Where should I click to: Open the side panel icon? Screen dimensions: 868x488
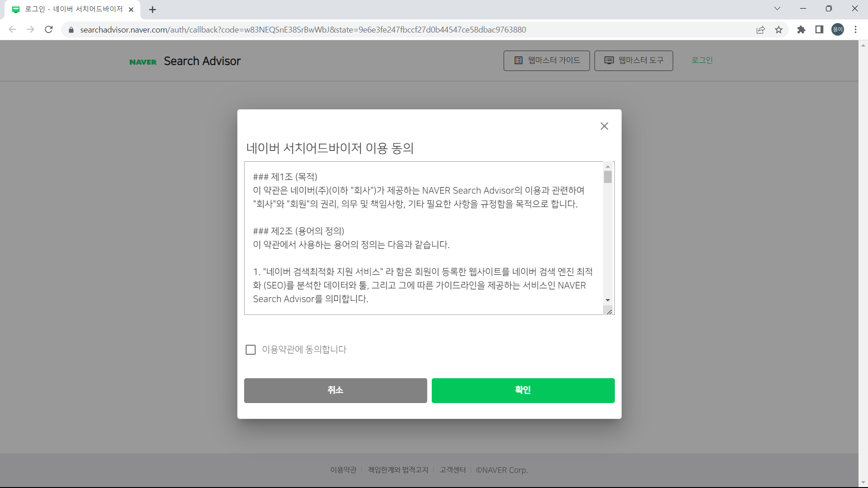pyautogui.click(x=819, y=29)
